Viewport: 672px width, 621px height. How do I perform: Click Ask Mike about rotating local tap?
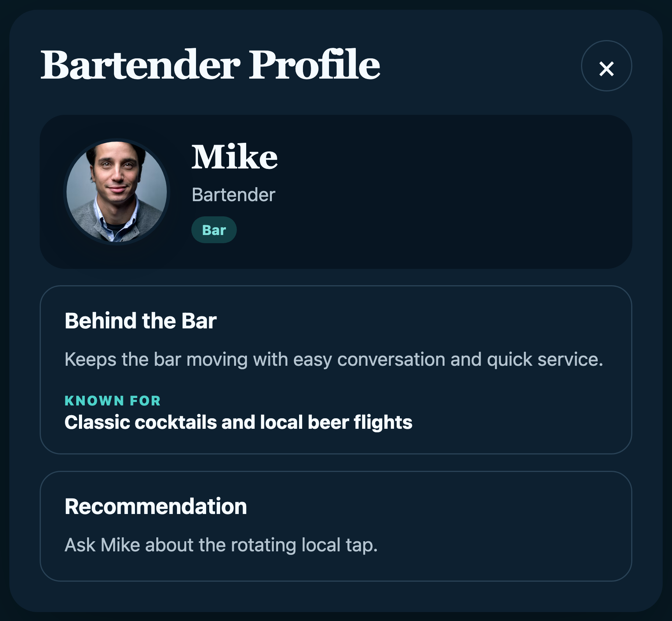click(x=221, y=545)
